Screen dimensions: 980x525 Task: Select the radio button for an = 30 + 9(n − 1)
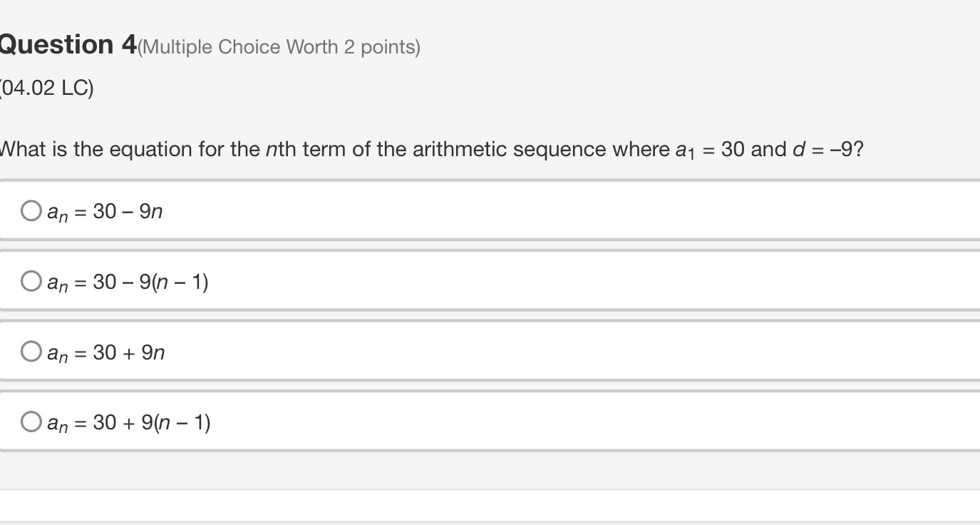click(x=31, y=421)
